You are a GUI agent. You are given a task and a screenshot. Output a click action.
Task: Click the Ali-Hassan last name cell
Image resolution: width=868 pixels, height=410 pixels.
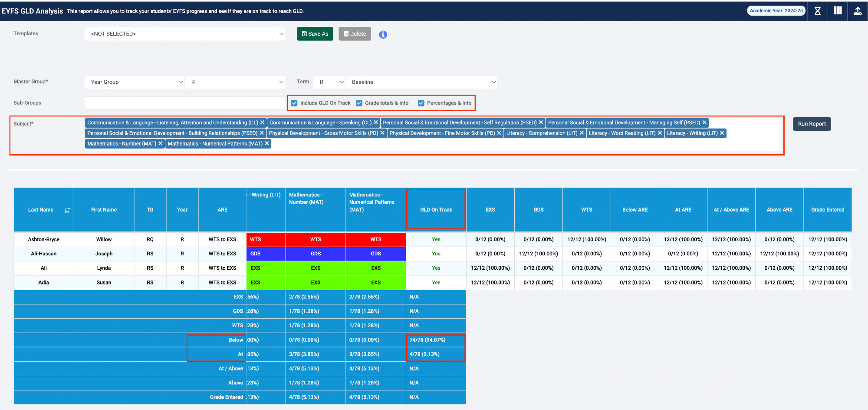point(44,254)
